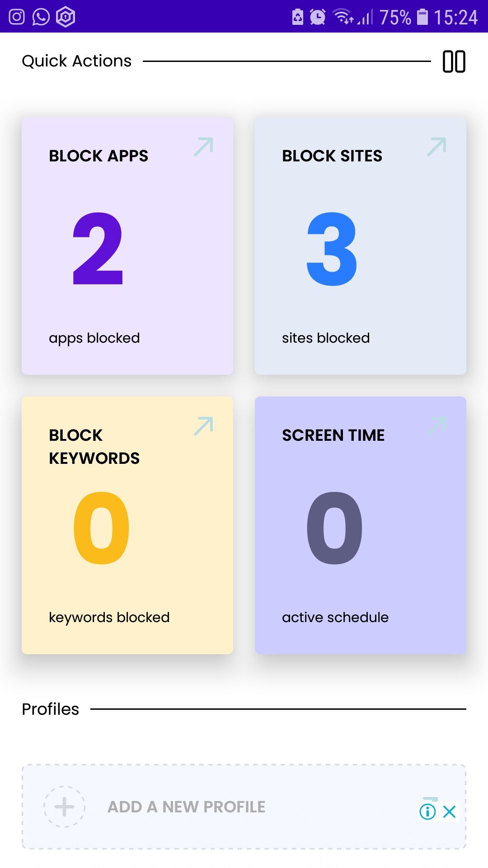Viewport: 488px width, 868px height.
Task: Tap the WhatsApp notification icon
Action: point(41,17)
